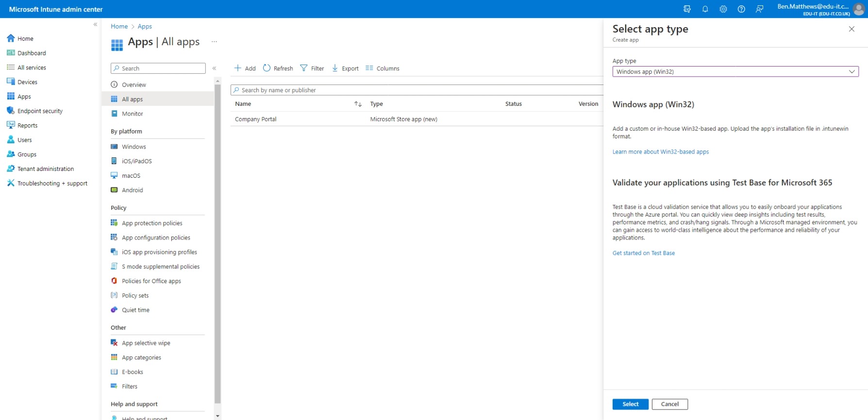Refresh the apps list
This screenshot has height=420, width=868.
278,68
